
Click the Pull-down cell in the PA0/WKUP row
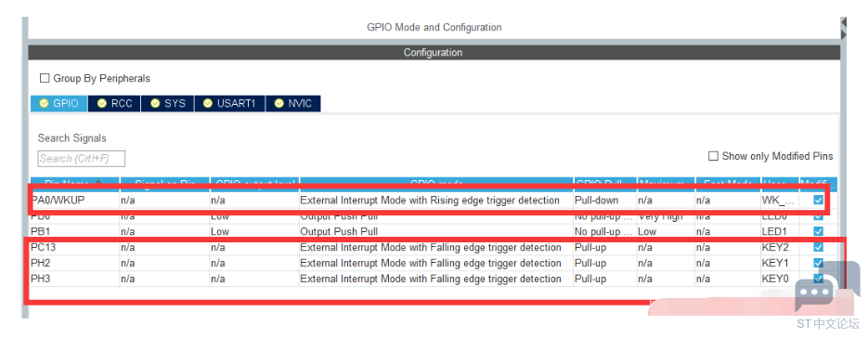point(604,200)
